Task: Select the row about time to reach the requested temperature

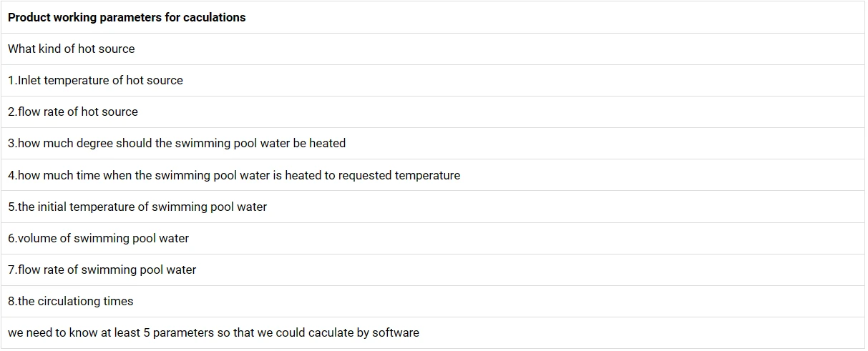Action: (433, 175)
